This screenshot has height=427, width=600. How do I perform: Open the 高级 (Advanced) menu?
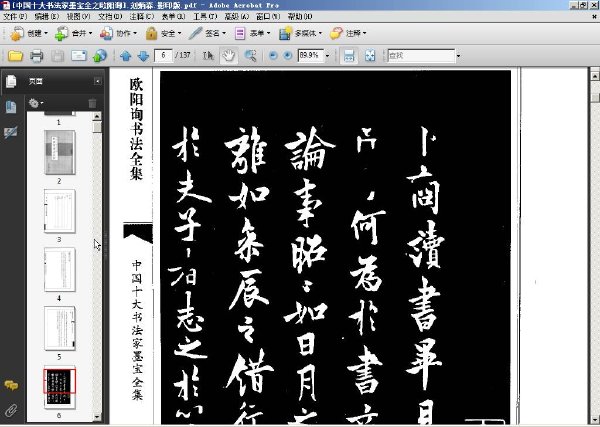pyautogui.click(x=237, y=16)
